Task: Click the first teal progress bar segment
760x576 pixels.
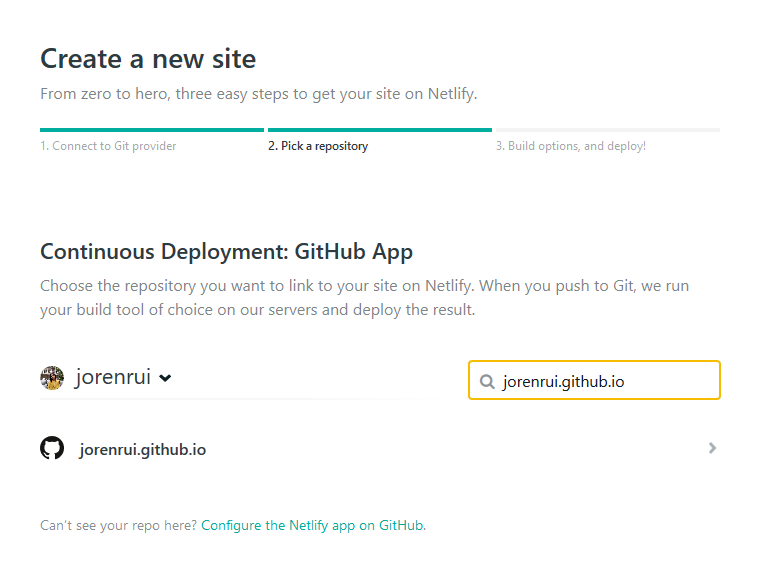Action: click(x=152, y=130)
